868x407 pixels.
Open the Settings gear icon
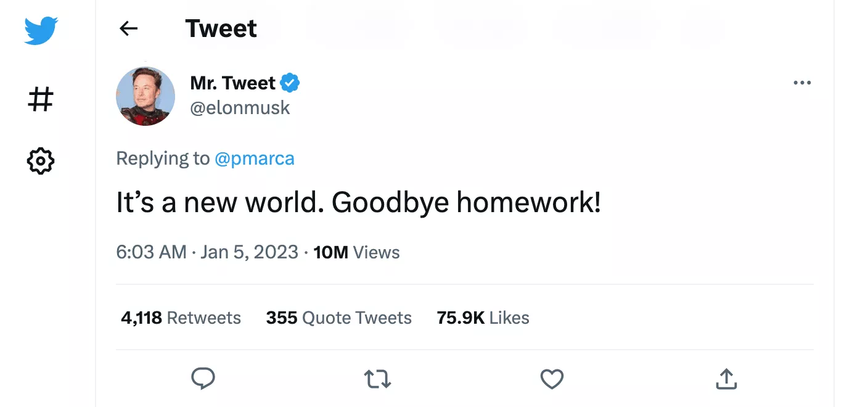pyautogui.click(x=41, y=161)
